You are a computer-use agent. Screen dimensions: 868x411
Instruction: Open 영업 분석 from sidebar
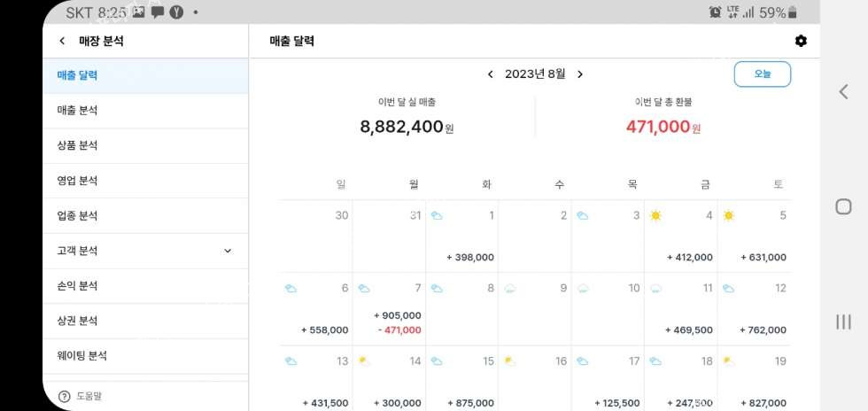point(77,181)
